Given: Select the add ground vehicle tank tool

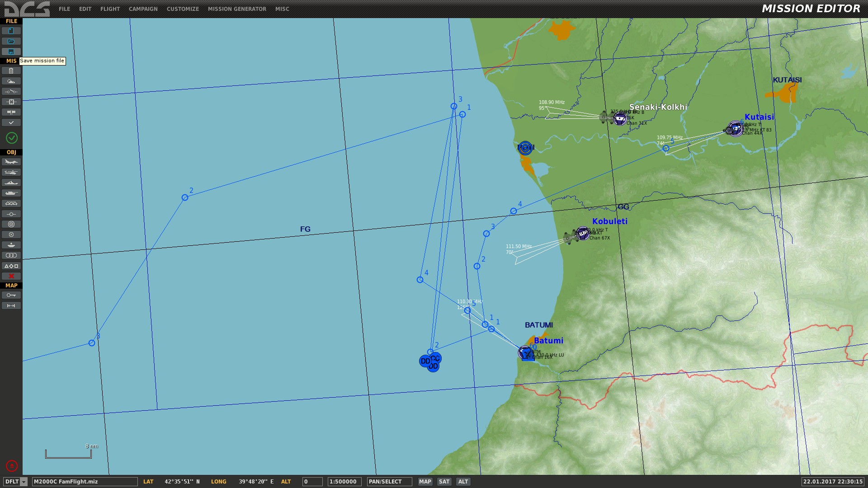Looking at the screenshot, I should point(11,193).
